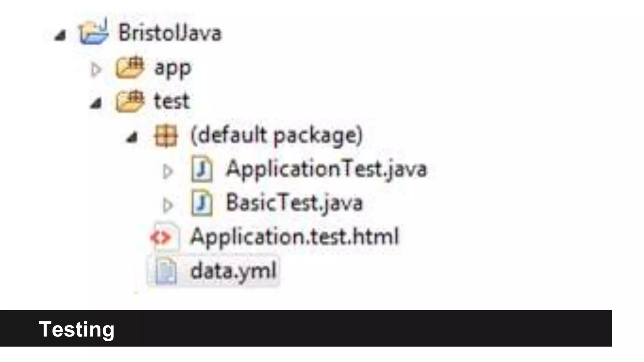Click the app source folder icon
This screenshot has height=362, width=644.
coord(130,67)
